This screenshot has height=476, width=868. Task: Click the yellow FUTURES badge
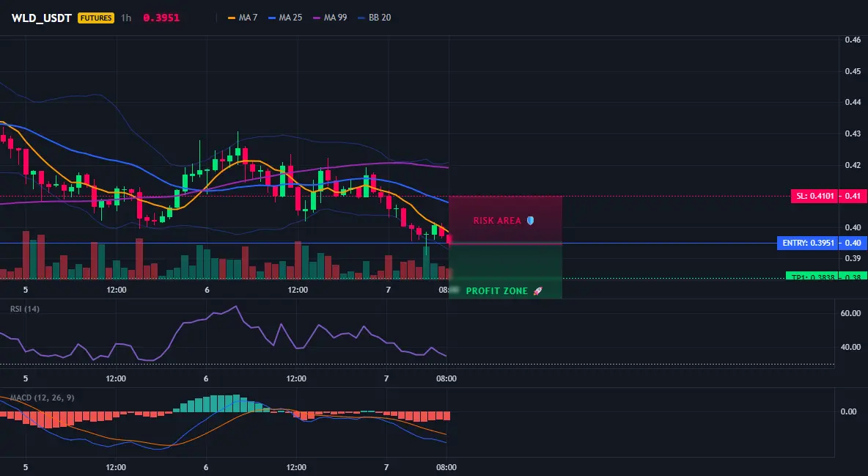coord(96,18)
